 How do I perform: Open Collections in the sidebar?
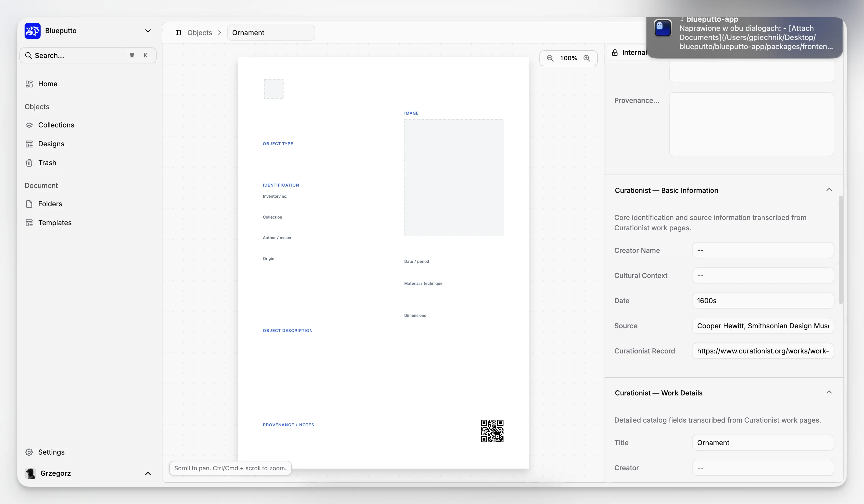click(88, 125)
